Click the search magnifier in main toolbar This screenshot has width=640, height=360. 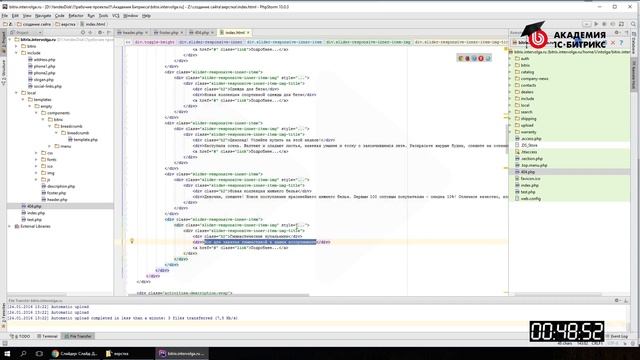point(633,24)
